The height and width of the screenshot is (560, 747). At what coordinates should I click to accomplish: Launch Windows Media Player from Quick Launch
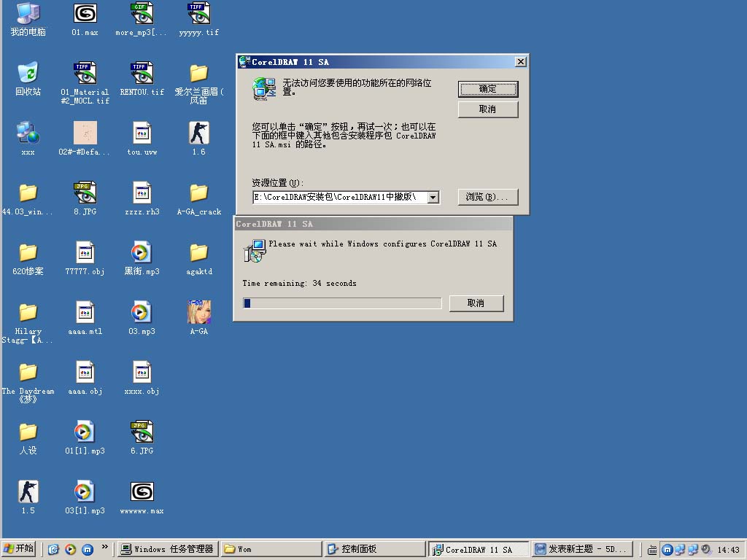tap(70, 550)
